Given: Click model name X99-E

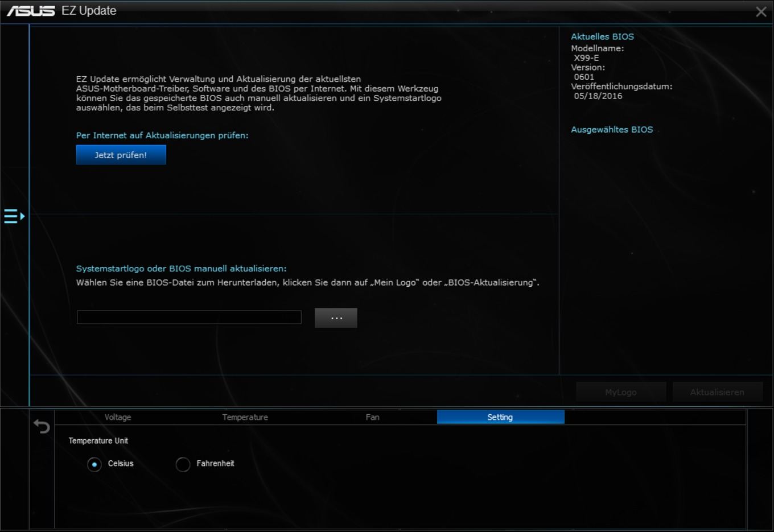Looking at the screenshot, I should (586, 58).
